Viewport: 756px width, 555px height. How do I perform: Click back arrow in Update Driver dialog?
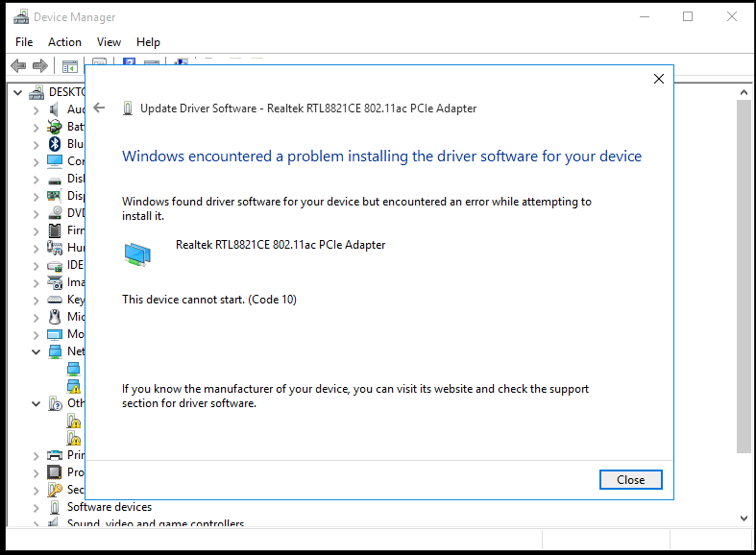[99, 108]
